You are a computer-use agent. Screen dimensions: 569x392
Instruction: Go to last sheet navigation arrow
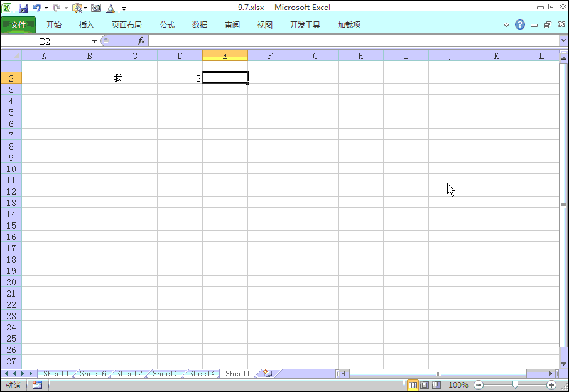31,374
